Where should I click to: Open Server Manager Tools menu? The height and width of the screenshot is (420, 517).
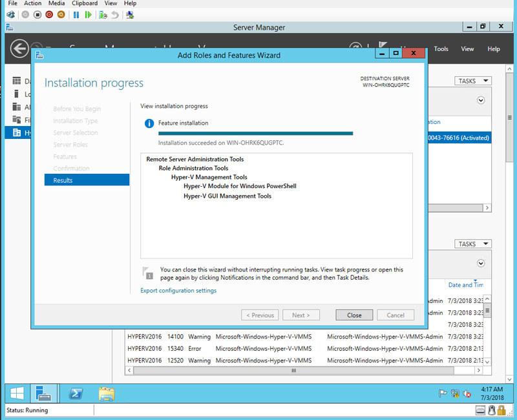click(x=441, y=49)
